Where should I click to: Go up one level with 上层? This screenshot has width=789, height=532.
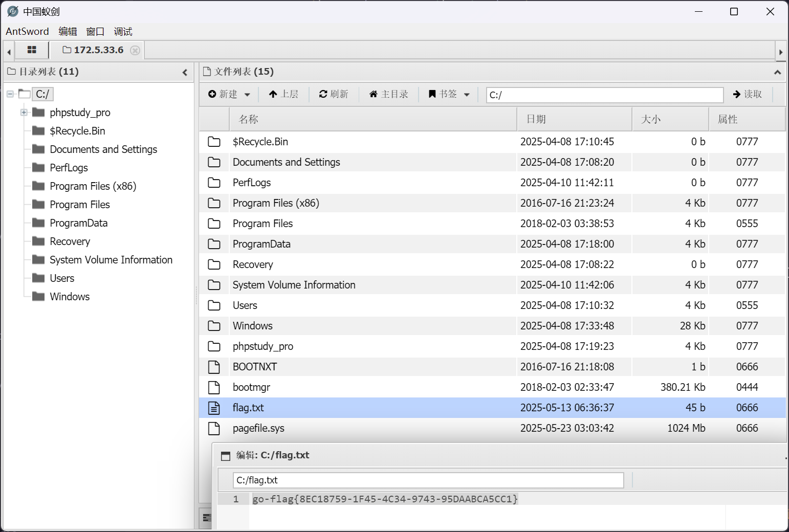pyautogui.click(x=283, y=94)
